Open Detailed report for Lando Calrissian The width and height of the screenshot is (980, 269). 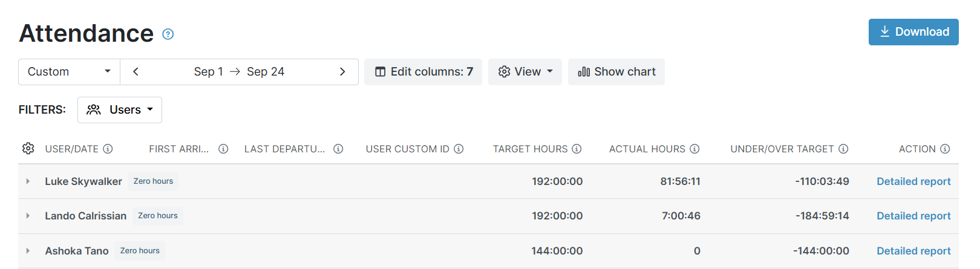pos(913,216)
